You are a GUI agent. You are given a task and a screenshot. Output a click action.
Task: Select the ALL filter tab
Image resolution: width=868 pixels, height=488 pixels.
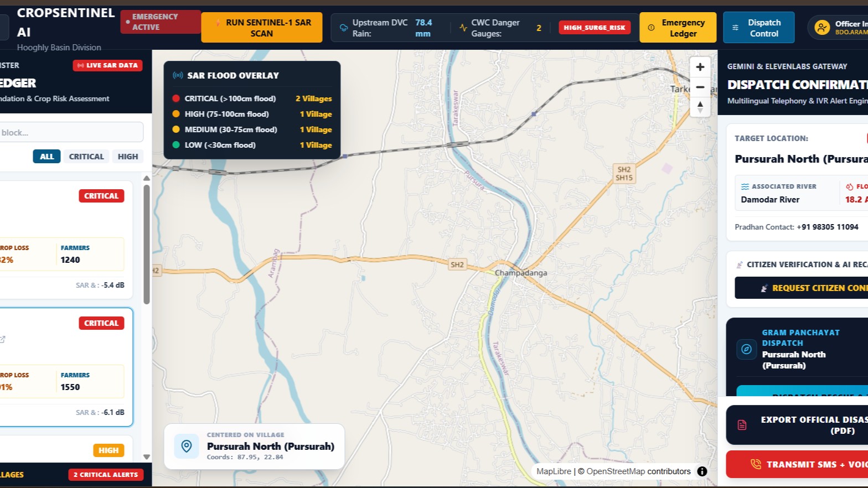tap(46, 157)
